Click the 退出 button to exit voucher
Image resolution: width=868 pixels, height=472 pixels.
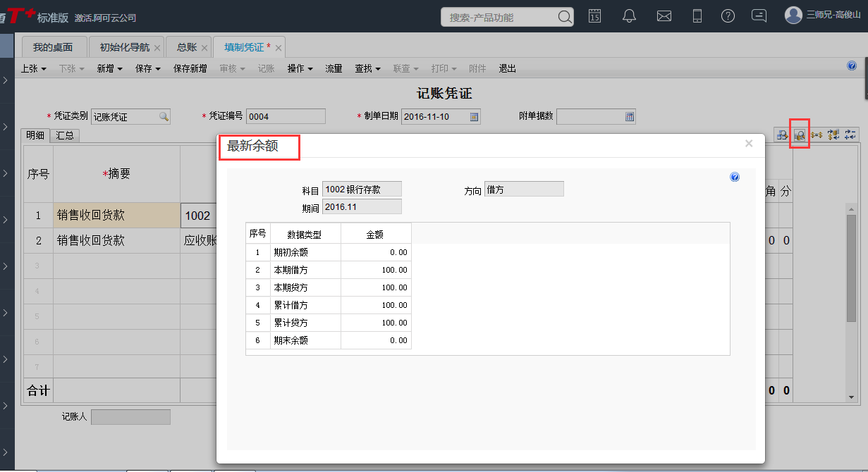tap(508, 68)
